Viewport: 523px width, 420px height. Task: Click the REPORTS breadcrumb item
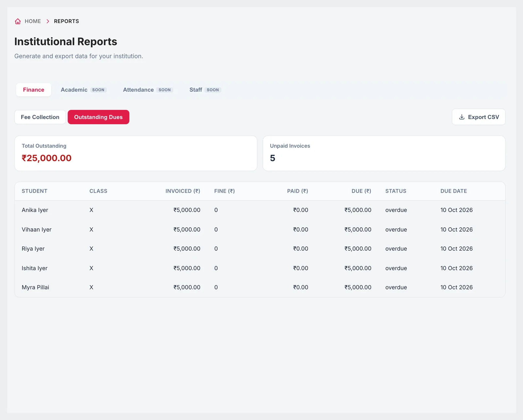(x=66, y=21)
